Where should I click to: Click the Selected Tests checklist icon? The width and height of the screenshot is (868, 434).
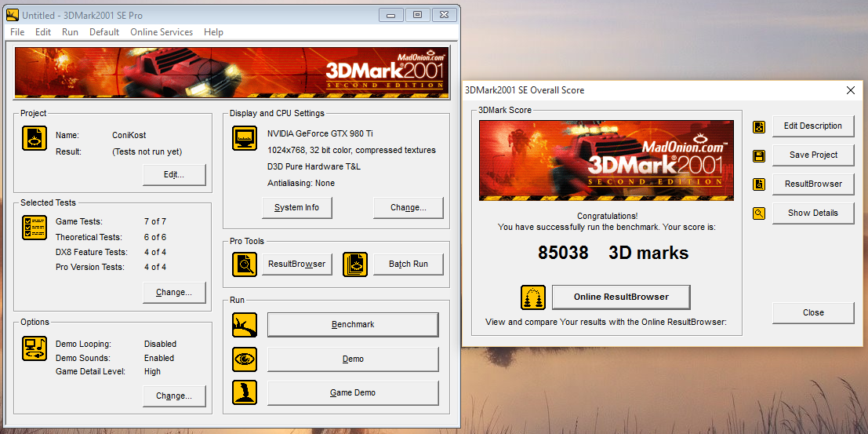pyautogui.click(x=35, y=228)
